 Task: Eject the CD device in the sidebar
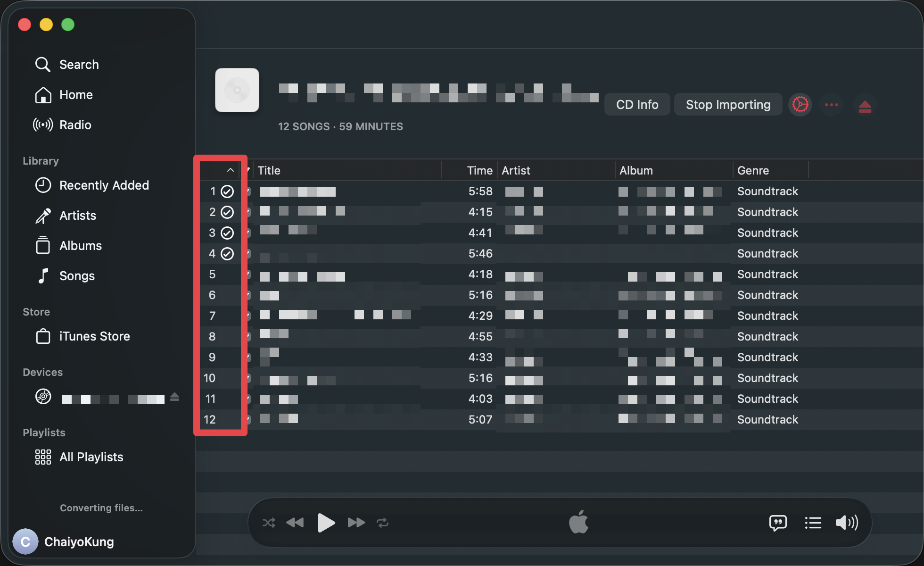(174, 397)
